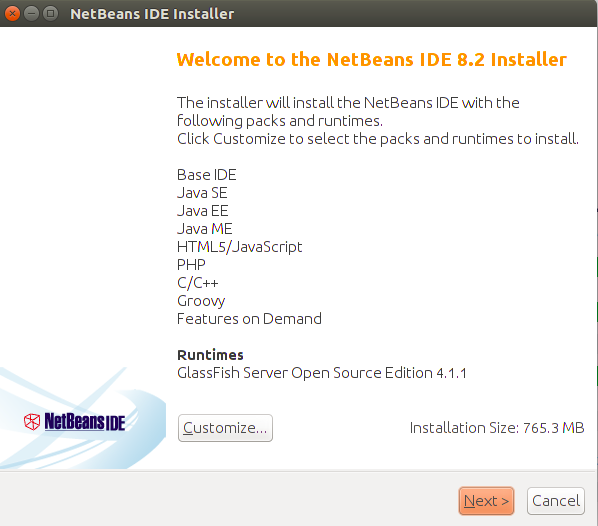Click the Welcome to NetBeans heading
The width and height of the screenshot is (598, 526).
coord(371,60)
